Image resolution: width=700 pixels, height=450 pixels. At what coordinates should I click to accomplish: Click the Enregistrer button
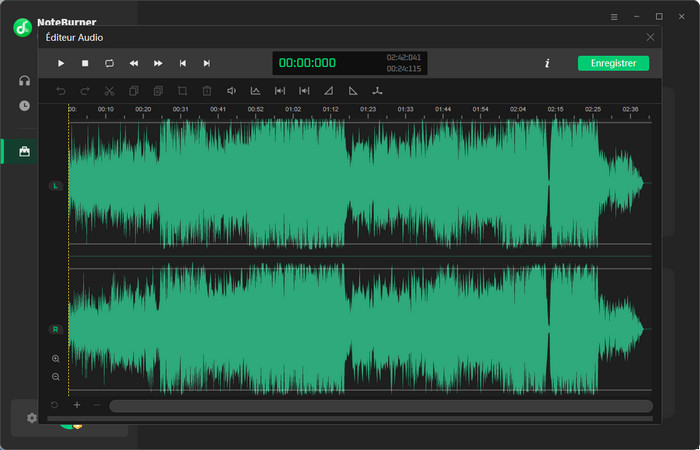[613, 63]
